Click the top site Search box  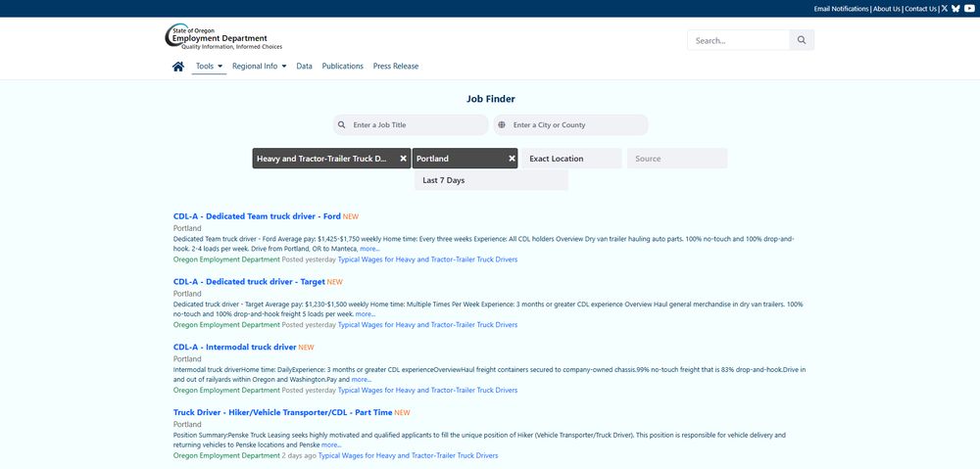coord(739,40)
